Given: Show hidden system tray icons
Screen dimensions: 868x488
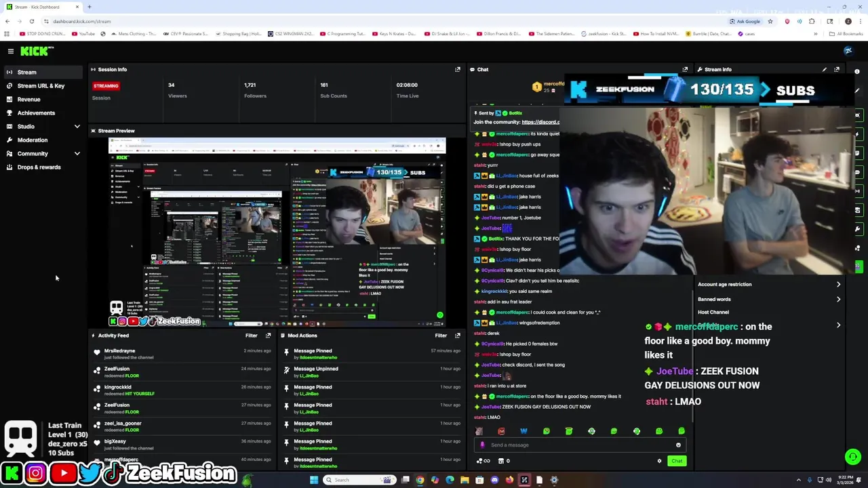Looking at the screenshot, I should (x=798, y=480).
